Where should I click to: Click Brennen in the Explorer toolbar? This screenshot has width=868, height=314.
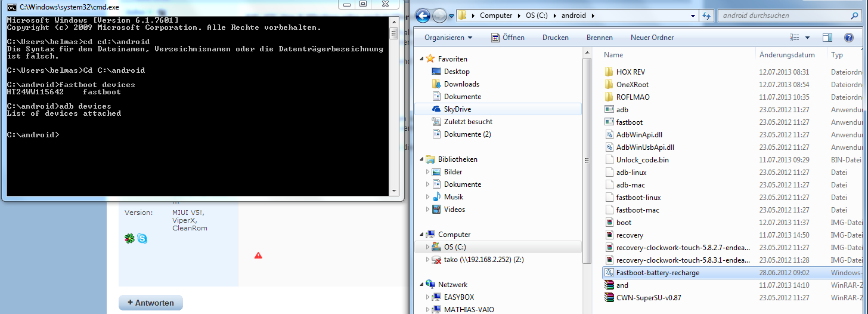tap(599, 38)
